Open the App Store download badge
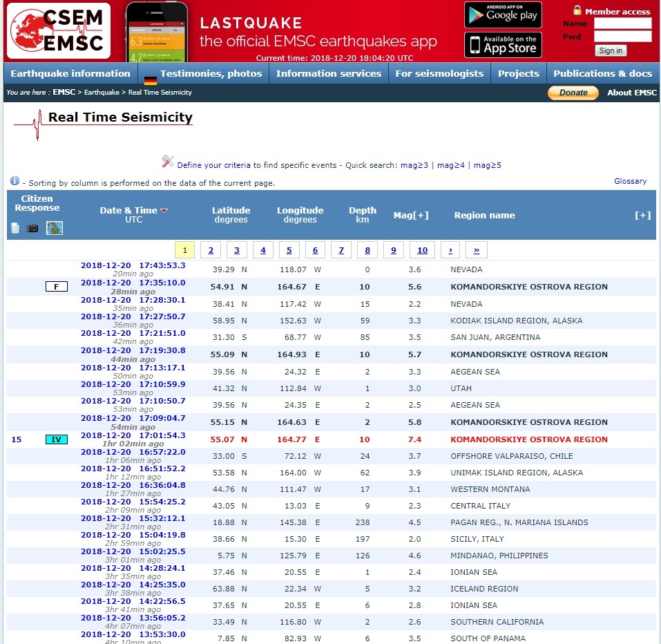The height and width of the screenshot is (644, 661). point(502,45)
